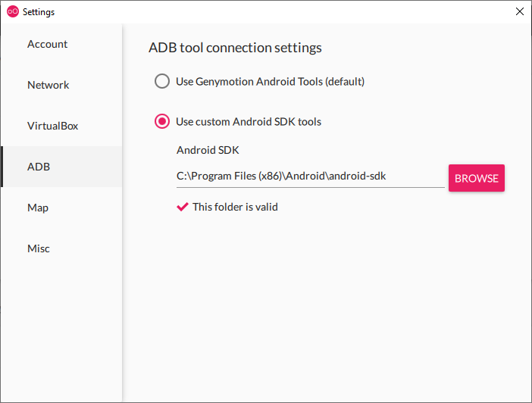Image resolution: width=532 pixels, height=403 pixels.
Task: Click the 'Use custom Android SDK tools' label
Action: click(249, 121)
